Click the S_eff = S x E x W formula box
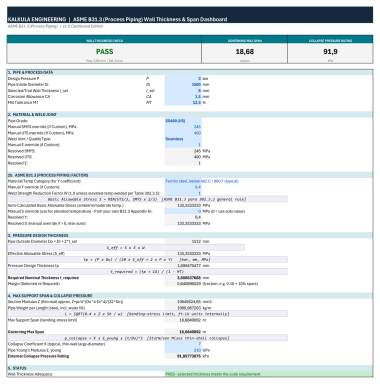 click(x=126, y=248)
